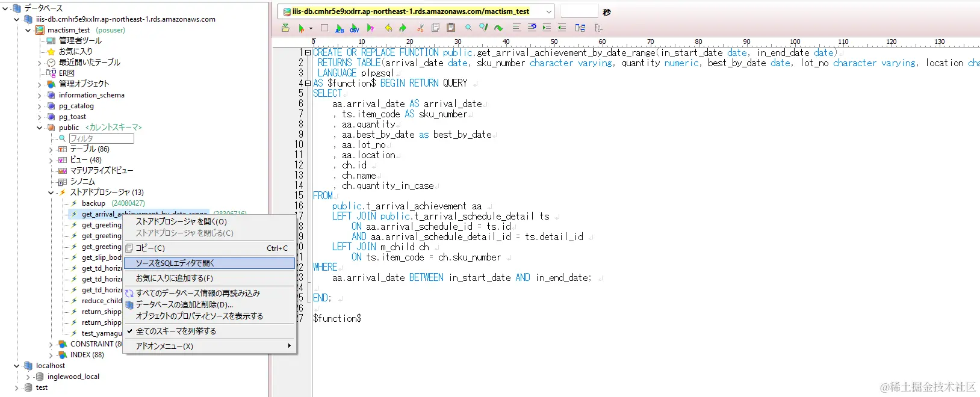Click the CSV export execution icon
The height and width of the screenshot is (397, 980).
pyautogui.click(x=355, y=28)
